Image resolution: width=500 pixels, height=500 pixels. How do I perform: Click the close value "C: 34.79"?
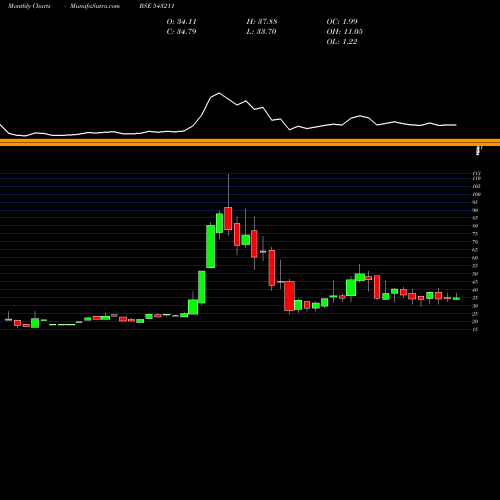181,31
